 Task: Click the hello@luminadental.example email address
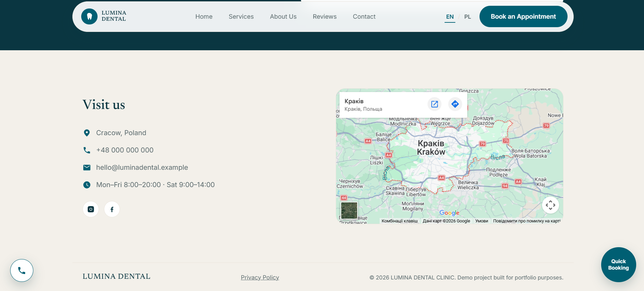(x=142, y=167)
